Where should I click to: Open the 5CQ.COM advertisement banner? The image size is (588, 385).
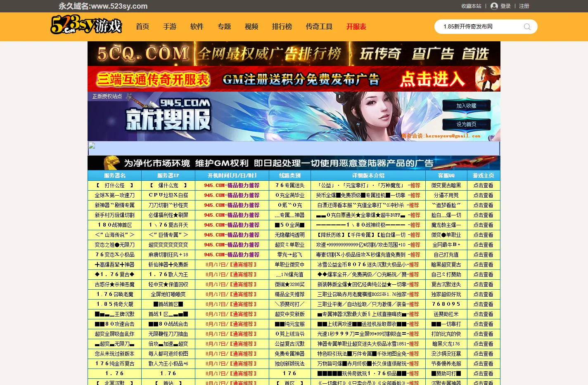tap(294, 54)
